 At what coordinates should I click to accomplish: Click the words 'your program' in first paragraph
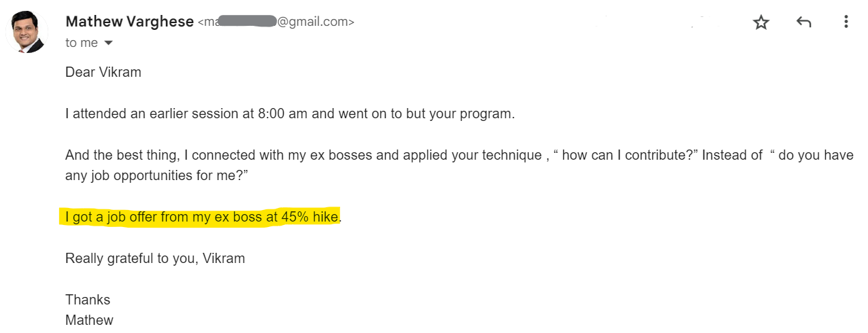(470, 113)
